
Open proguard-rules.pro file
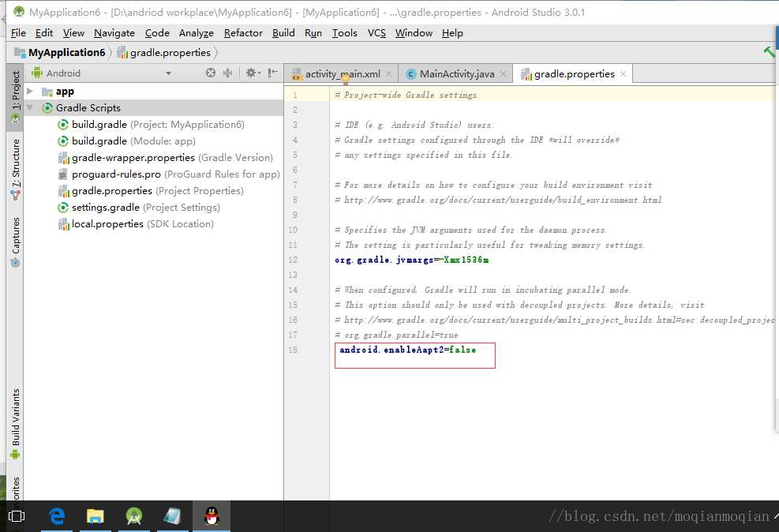(x=169, y=174)
